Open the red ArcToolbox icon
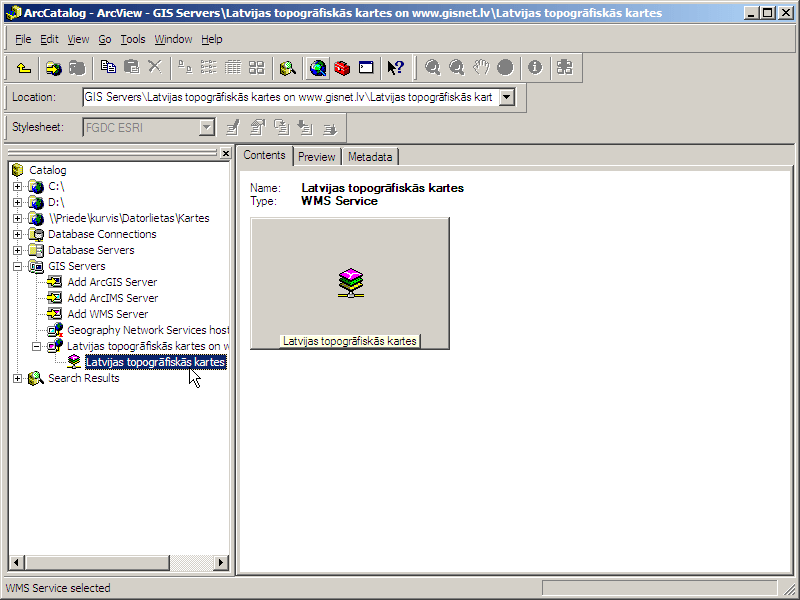The height and width of the screenshot is (600, 800). [x=342, y=68]
